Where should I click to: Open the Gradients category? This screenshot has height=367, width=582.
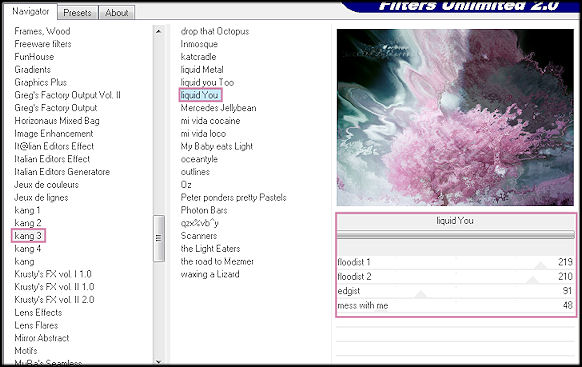[32, 69]
